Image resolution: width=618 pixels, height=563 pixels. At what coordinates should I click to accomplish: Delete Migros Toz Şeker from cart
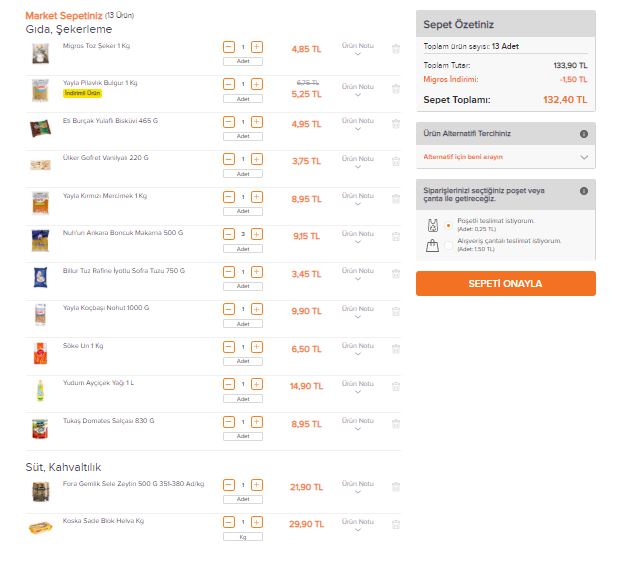point(396,49)
